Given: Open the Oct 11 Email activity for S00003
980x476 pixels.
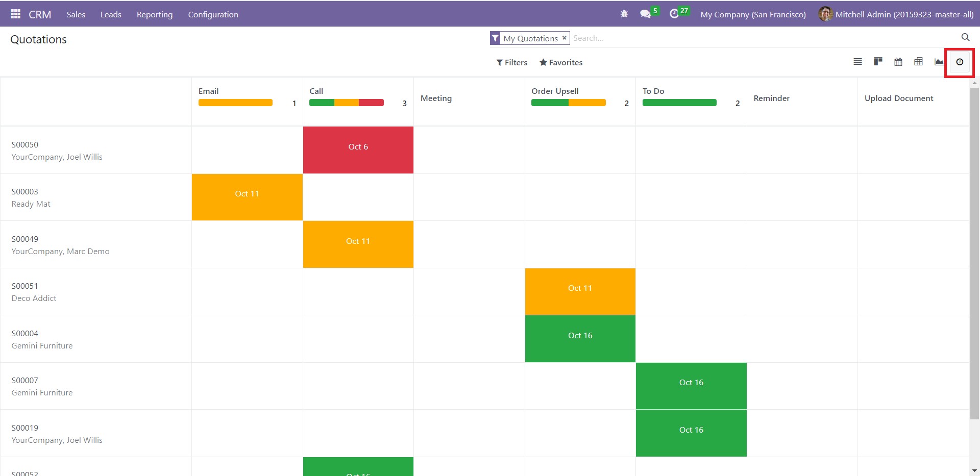Looking at the screenshot, I should click(247, 197).
